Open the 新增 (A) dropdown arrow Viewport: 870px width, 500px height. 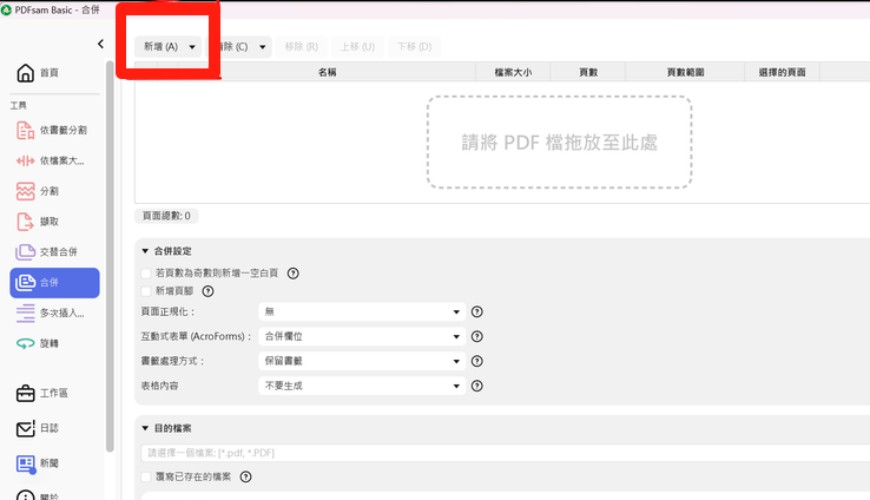pyautogui.click(x=192, y=47)
